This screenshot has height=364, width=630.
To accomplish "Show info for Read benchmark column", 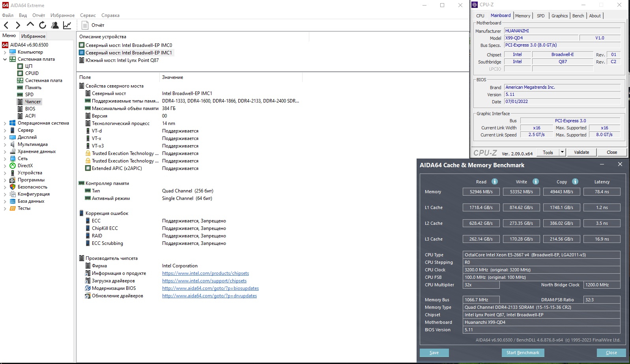I will tap(495, 181).
